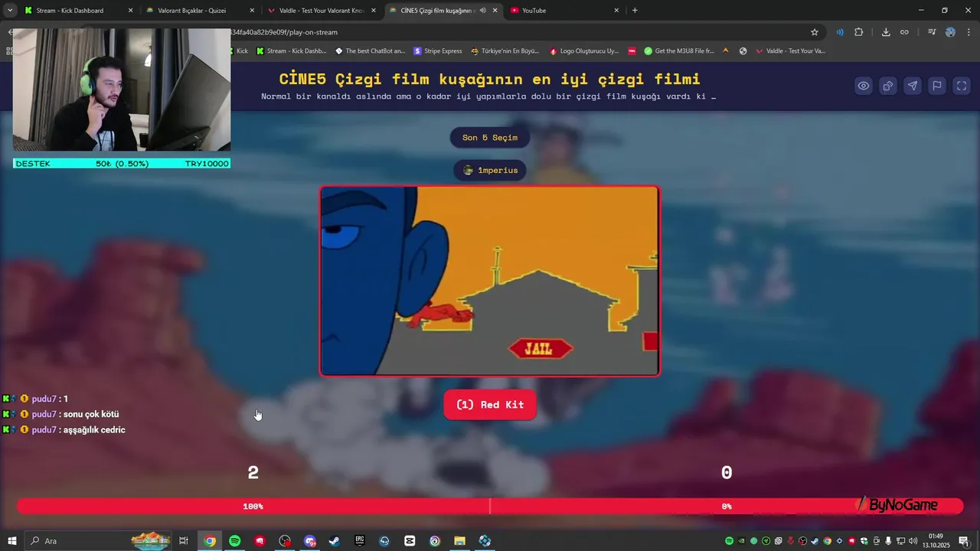Click the system tray volume icon
The width and height of the screenshot is (980, 551).
click(913, 541)
